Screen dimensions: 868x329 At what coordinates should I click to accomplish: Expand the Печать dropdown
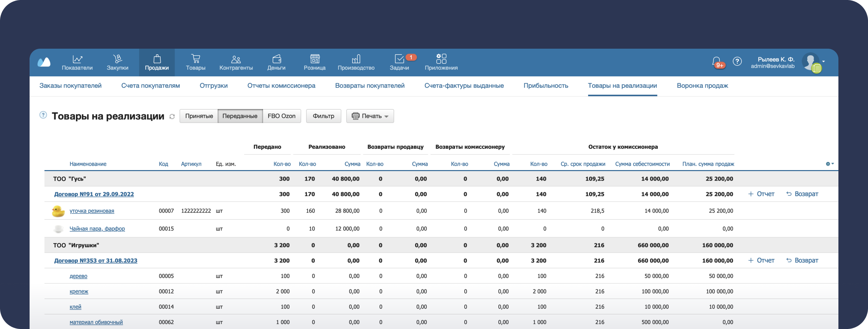pyautogui.click(x=370, y=116)
